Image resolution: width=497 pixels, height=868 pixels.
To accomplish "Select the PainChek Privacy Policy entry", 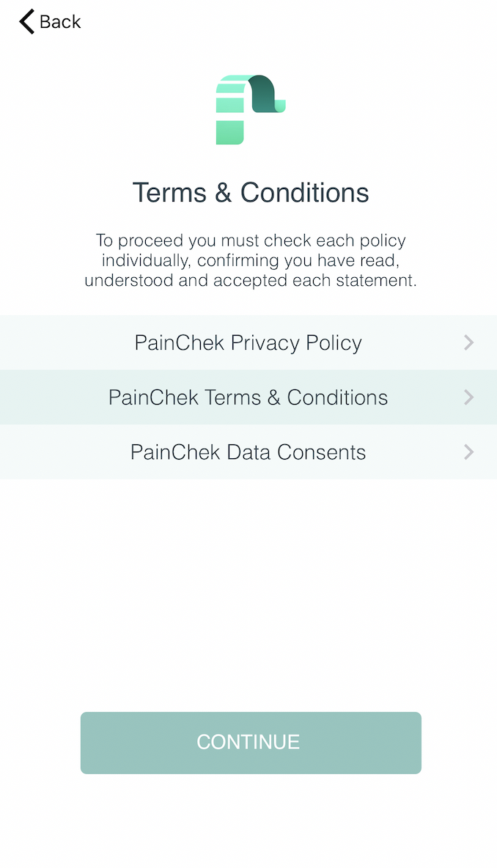I will point(248,342).
